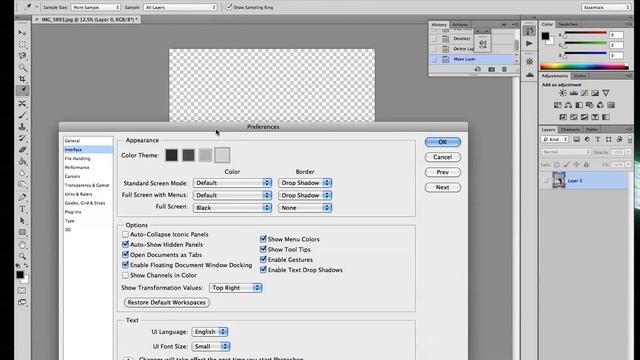Click the play Actions icon in dock
Image resolution: width=640 pixels, height=360 pixels.
[x=529, y=43]
